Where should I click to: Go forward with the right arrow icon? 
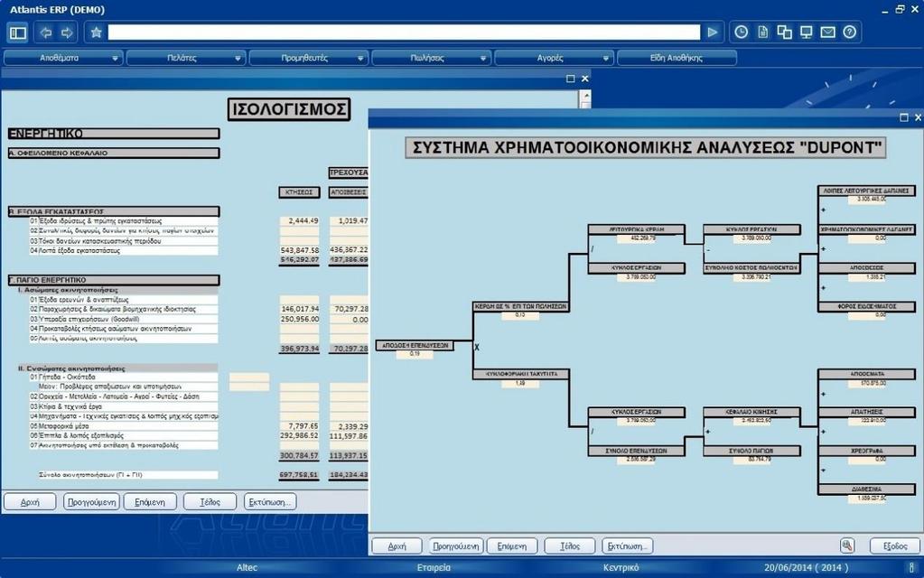click(x=67, y=33)
